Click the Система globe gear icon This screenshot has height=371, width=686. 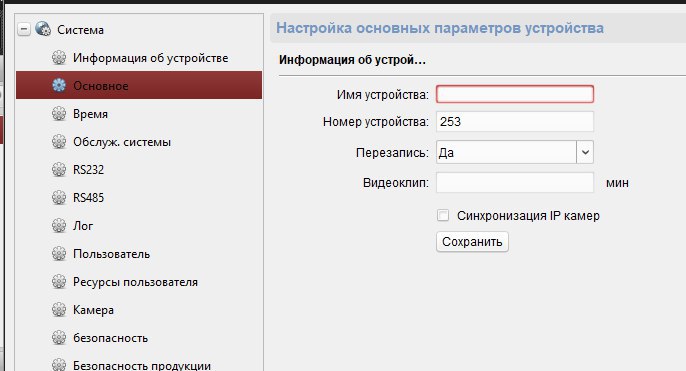43,29
